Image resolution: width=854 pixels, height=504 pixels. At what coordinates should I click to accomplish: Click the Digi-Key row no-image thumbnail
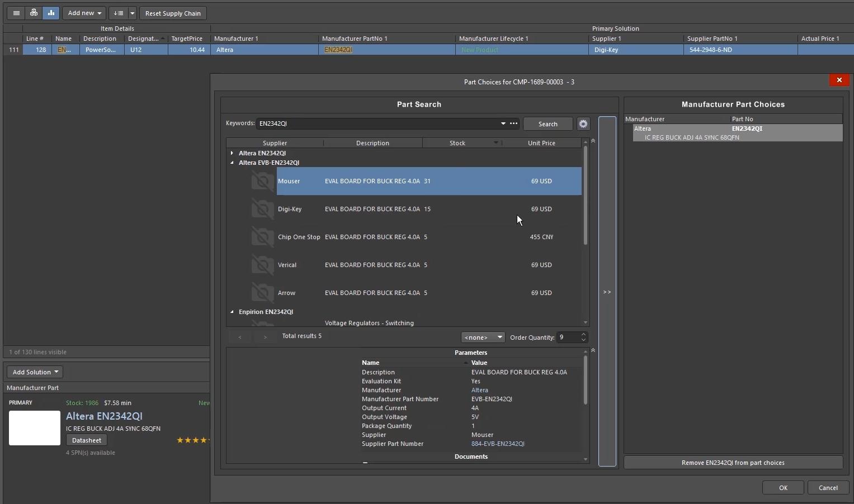(262, 209)
